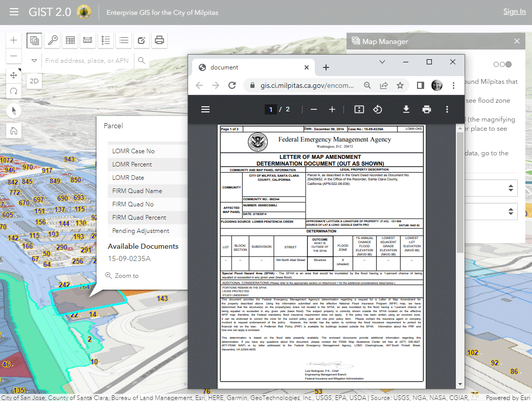Open the Map Manager tool in toolbar

click(34, 40)
